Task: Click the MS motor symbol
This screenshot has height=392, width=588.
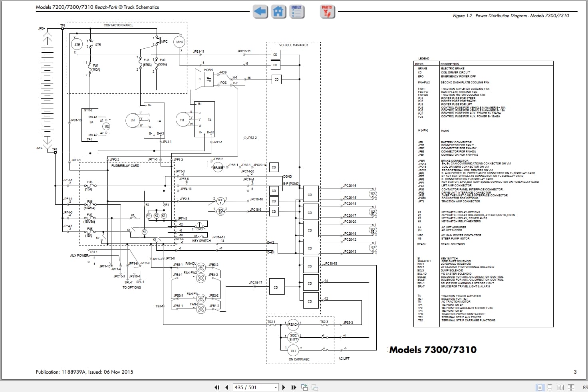Action: coord(107,127)
